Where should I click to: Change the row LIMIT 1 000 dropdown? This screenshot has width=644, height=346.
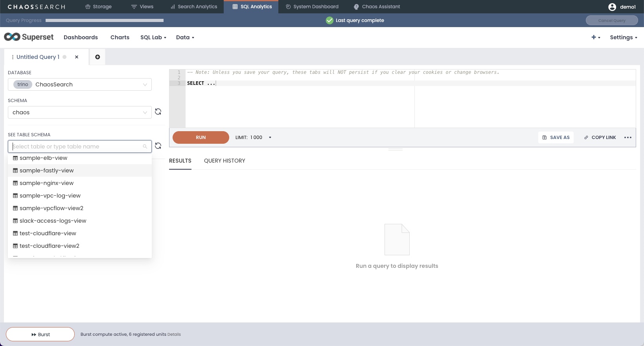254,137
